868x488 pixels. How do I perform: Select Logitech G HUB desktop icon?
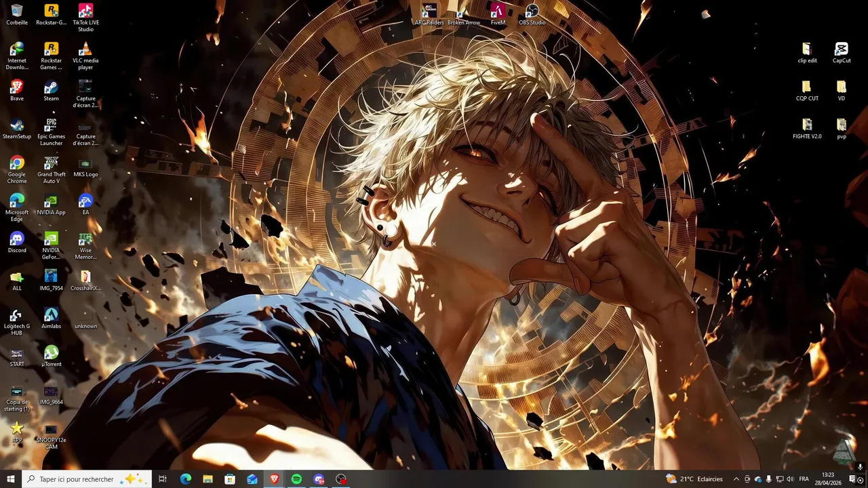pos(17,321)
